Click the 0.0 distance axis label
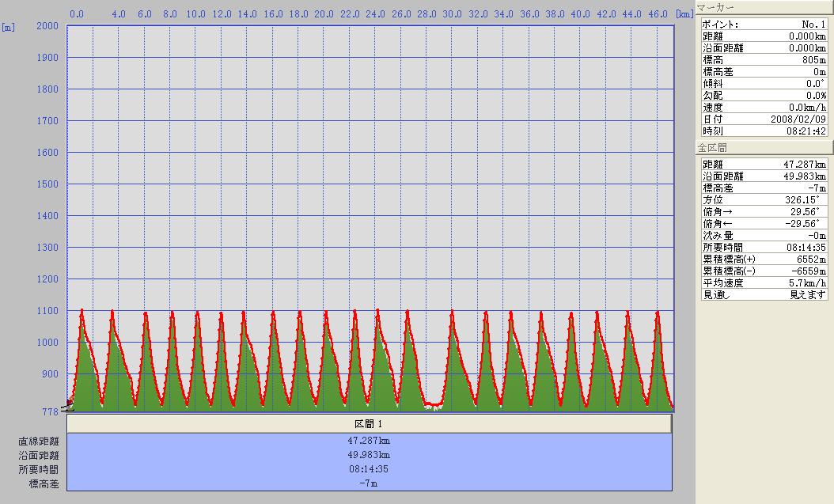 (77, 13)
